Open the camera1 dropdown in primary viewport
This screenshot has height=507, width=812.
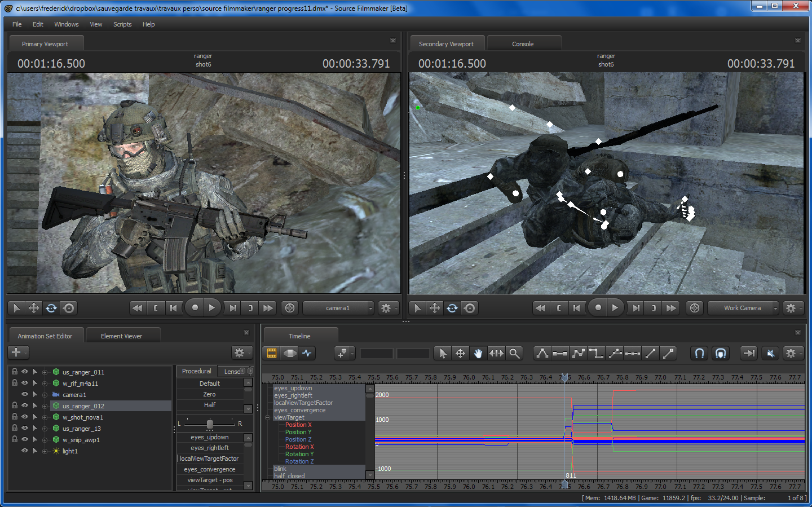coord(338,308)
